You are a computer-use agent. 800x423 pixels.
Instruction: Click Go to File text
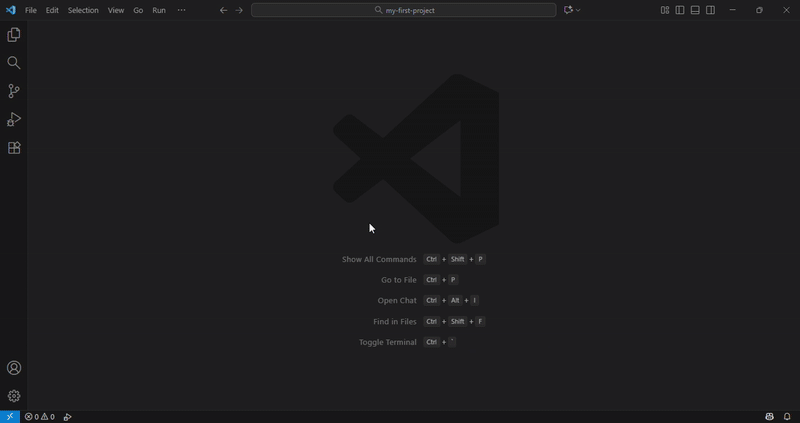pyautogui.click(x=399, y=280)
